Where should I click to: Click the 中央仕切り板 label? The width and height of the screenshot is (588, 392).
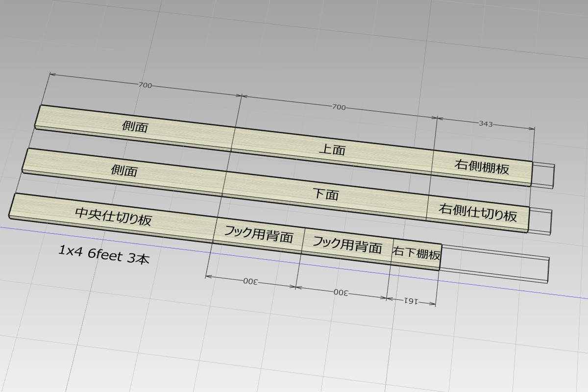point(113,216)
